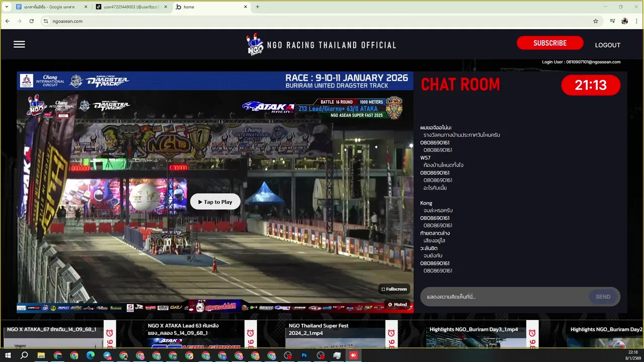Open Microsoft Edge from taskbar

point(91,355)
